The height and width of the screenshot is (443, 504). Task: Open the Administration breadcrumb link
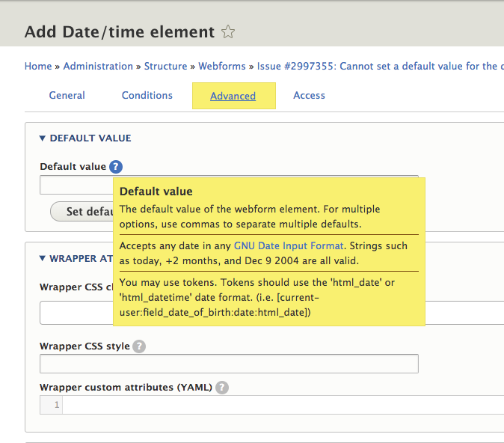pyautogui.click(x=98, y=67)
